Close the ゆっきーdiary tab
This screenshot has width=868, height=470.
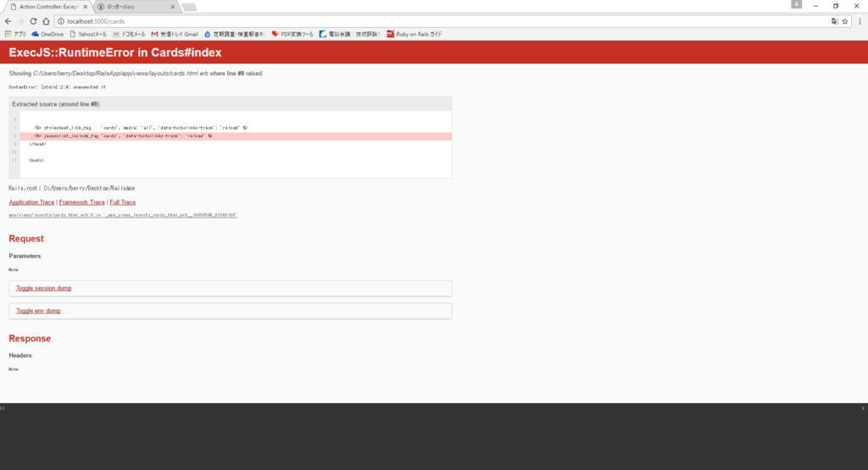click(172, 7)
